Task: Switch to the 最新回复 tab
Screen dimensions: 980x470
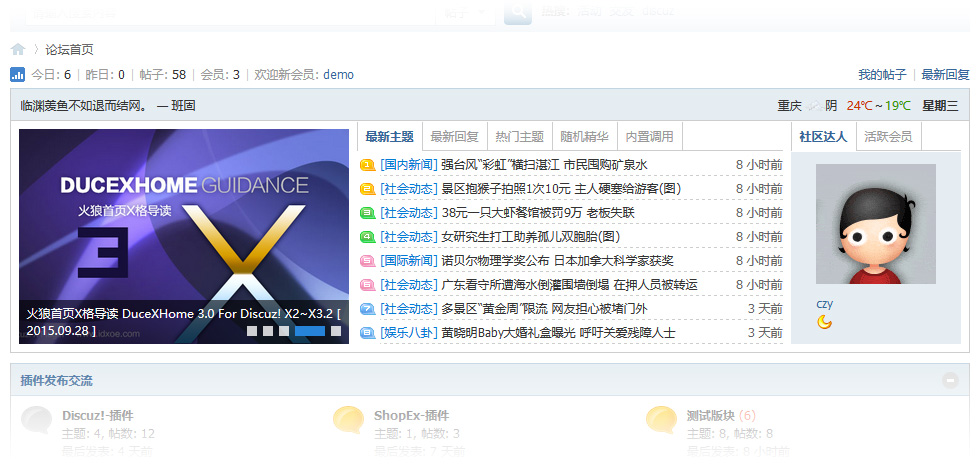Action: (454, 137)
